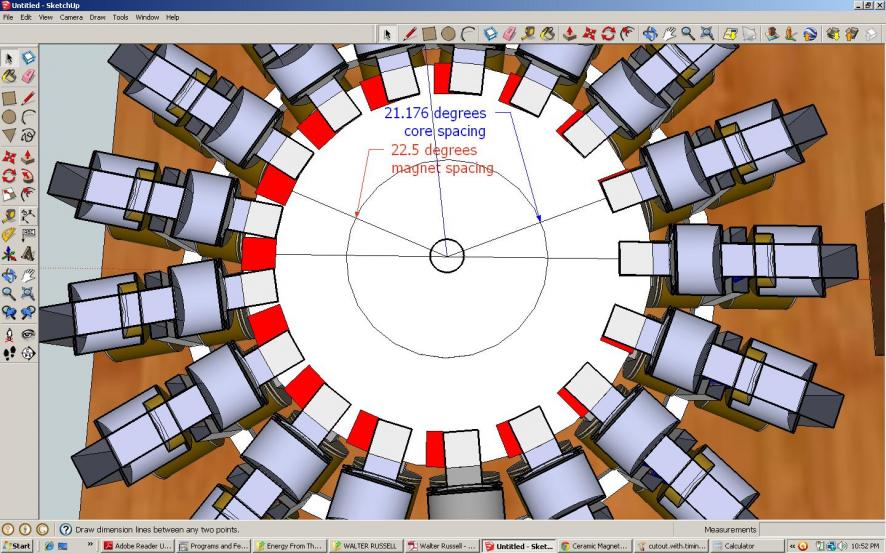Open the Camera menu
Viewport: 886px width, 554px height.
(71, 18)
